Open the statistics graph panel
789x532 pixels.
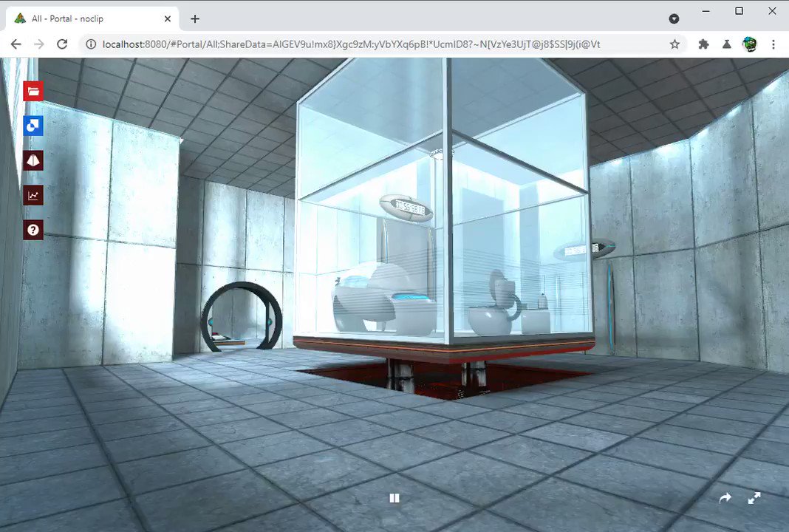(33, 195)
